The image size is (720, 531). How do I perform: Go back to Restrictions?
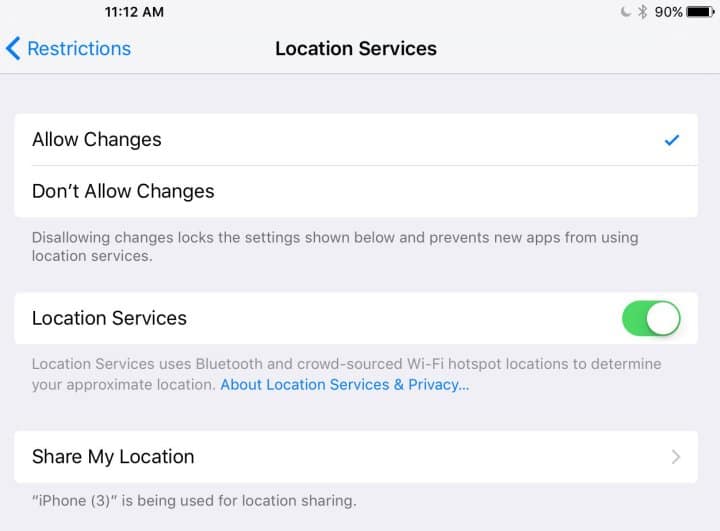(x=68, y=48)
